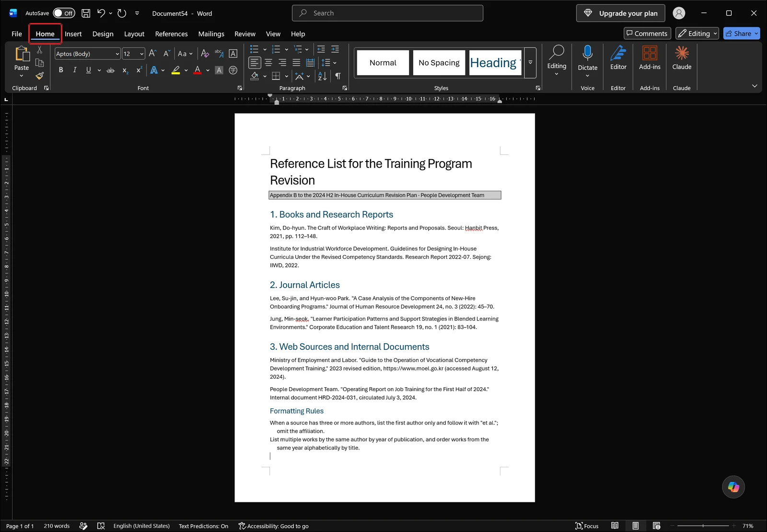Click the Cut scissors icon

click(x=39, y=50)
